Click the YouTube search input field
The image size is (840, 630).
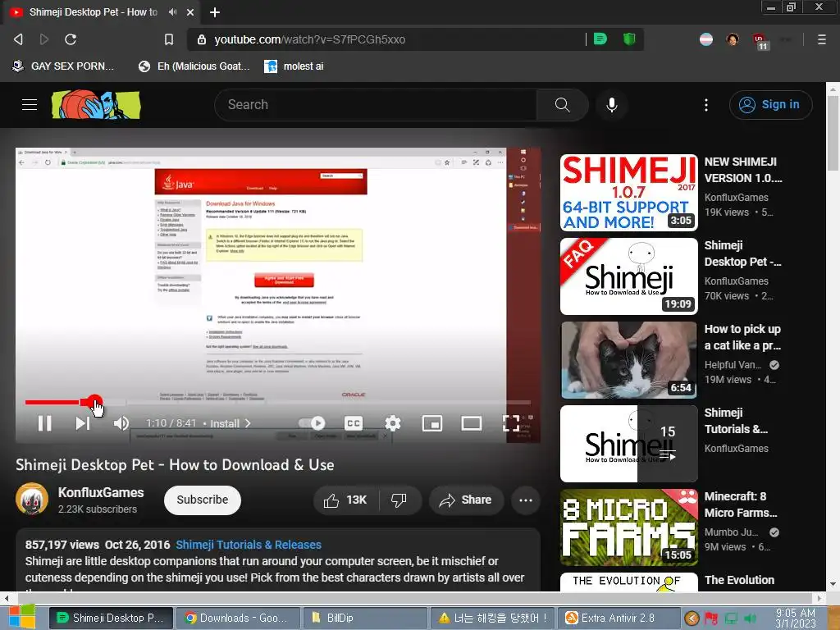click(x=375, y=104)
